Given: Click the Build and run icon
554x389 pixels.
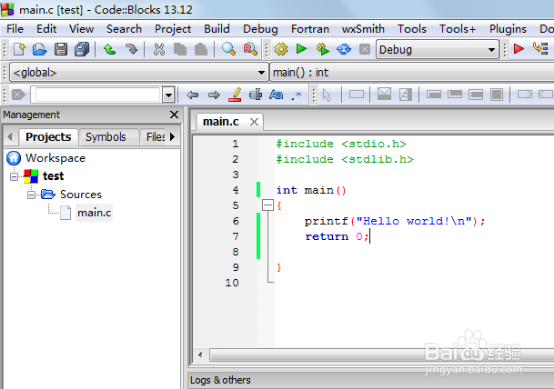Looking at the screenshot, I should pos(323,49).
